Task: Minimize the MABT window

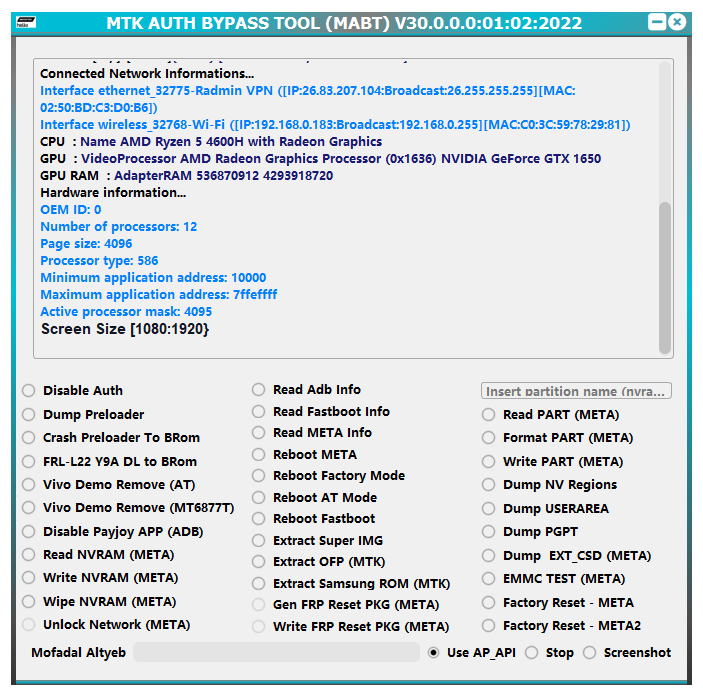Action: (657, 22)
